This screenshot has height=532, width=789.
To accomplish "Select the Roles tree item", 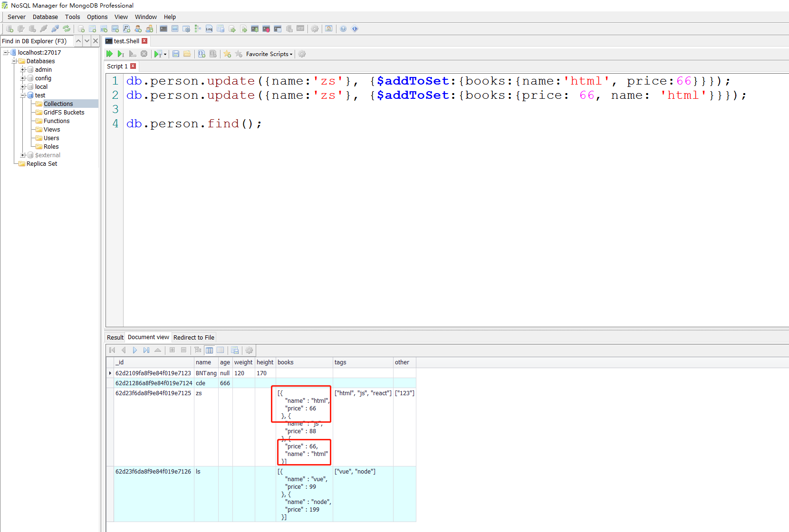I will tap(51, 147).
